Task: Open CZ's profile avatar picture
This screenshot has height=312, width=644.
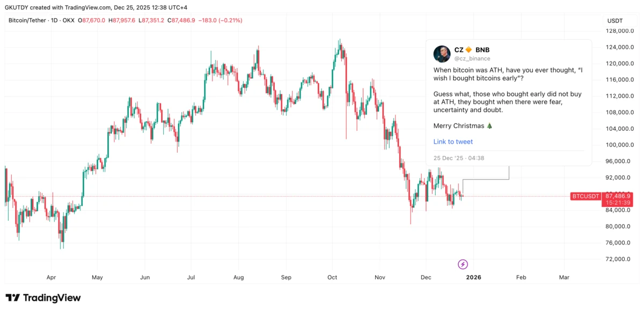Action: pos(442,54)
